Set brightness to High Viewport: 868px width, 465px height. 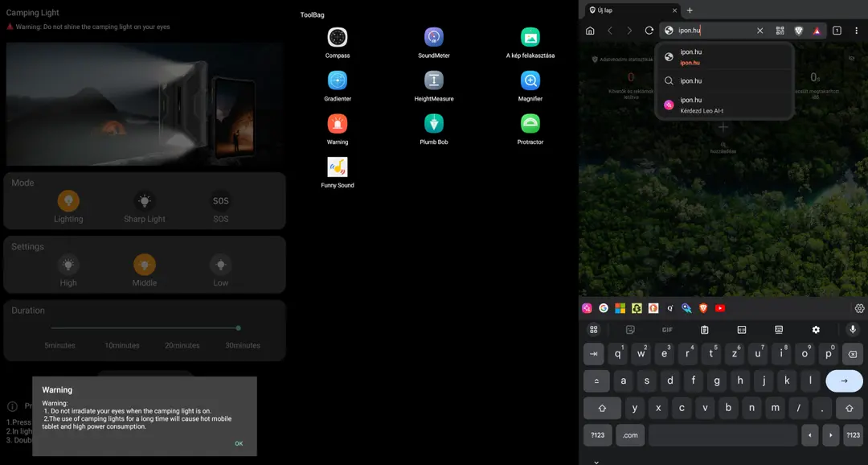[68, 265]
